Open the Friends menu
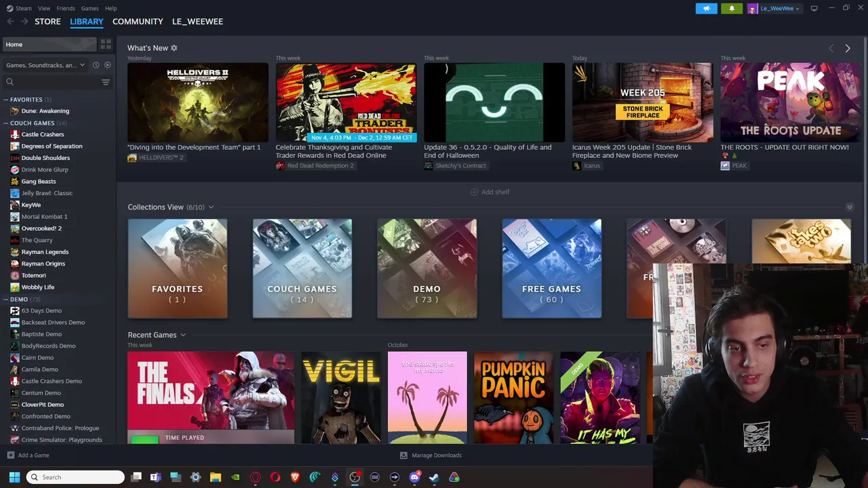The image size is (868, 488). pyautogui.click(x=66, y=8)
